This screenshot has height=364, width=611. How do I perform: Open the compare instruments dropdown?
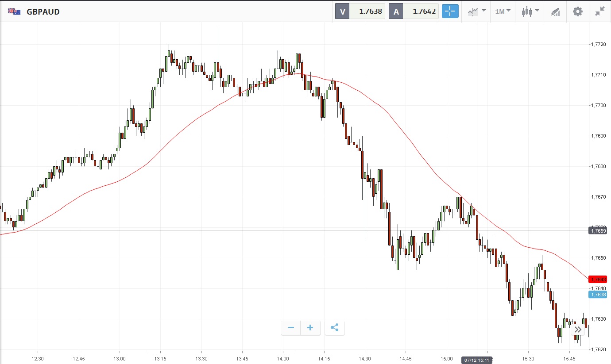pos(476,11)
